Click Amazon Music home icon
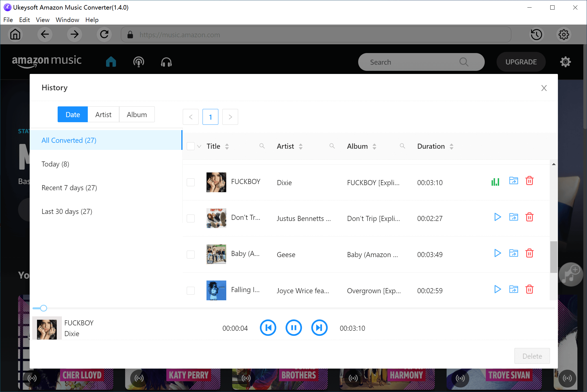The image size is (587, 392). (x=111, y=62)
